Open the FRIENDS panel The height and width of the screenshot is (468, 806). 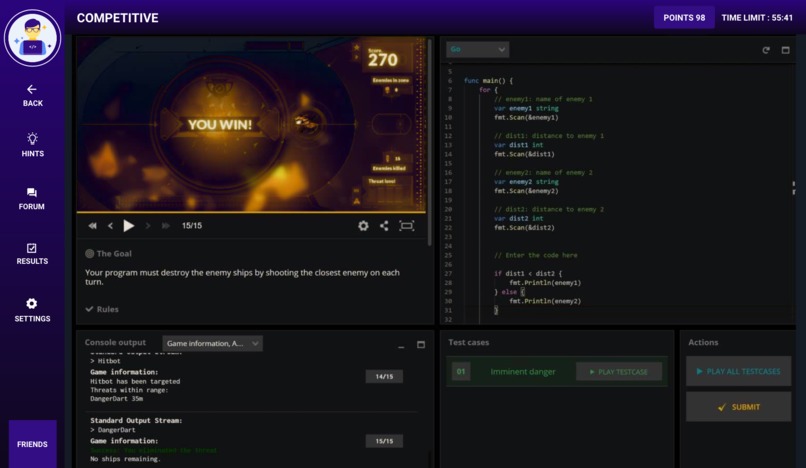(32, 444)
